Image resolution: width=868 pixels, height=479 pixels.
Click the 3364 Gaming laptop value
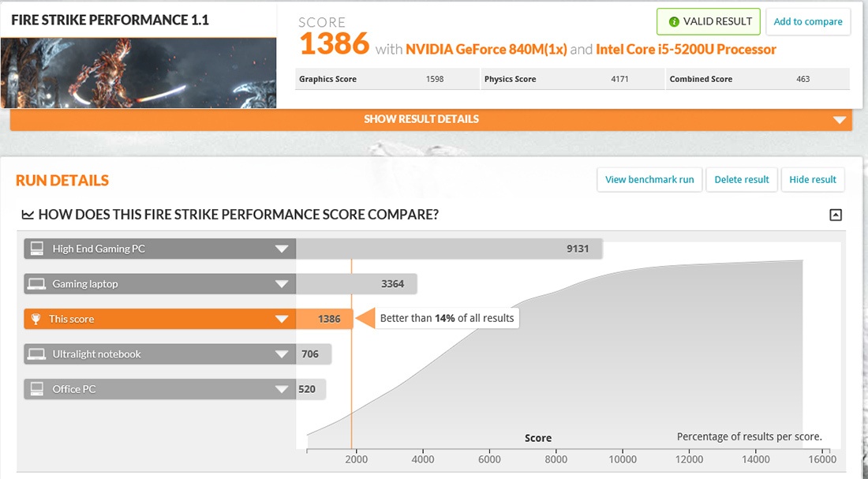coord(392,284)
